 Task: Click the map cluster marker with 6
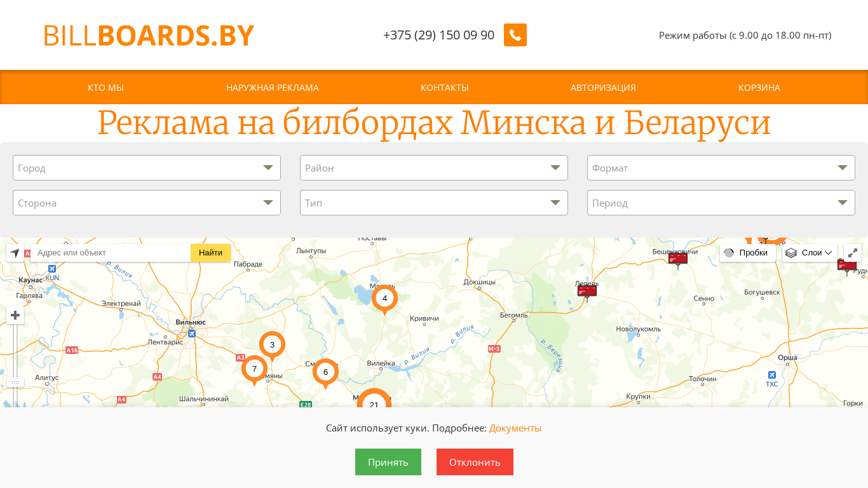pos(325,373)
